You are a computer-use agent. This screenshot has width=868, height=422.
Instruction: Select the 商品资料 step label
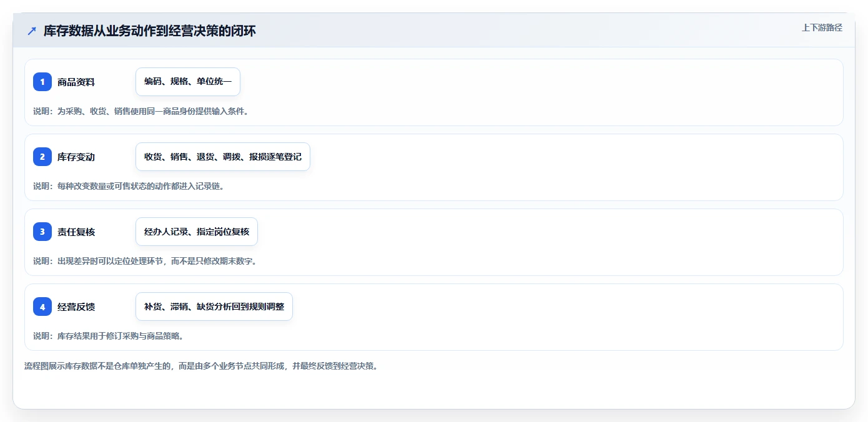pyautogui.click(x=76, y=82)
